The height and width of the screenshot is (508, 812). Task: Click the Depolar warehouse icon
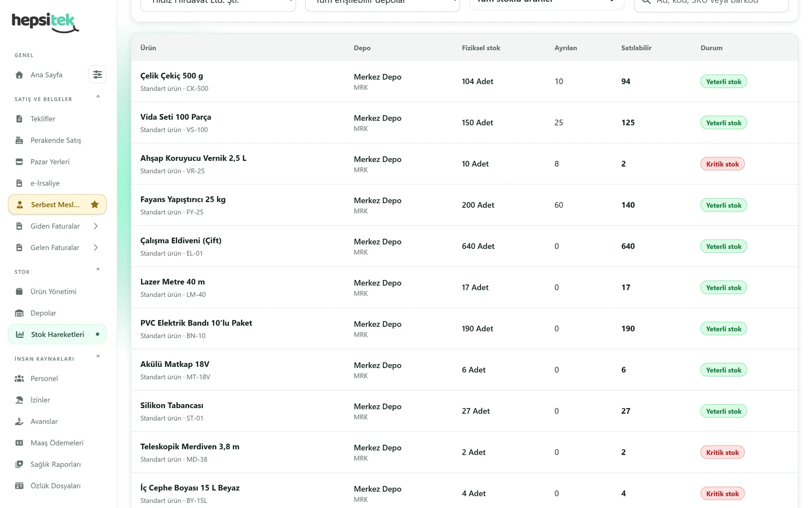coord(19,313)
